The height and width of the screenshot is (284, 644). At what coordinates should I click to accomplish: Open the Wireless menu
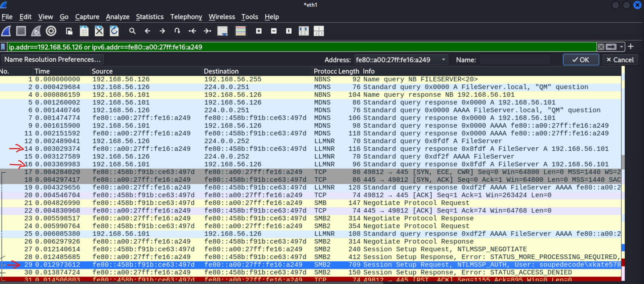pyautogui.click(x=222, y=17)
